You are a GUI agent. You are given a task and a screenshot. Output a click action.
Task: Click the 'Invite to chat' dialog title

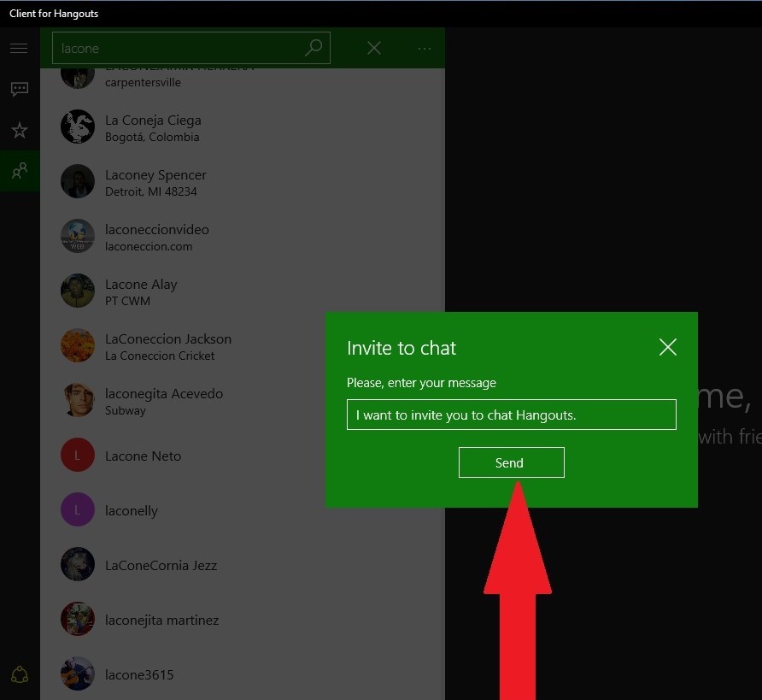[x=402, y=348]
